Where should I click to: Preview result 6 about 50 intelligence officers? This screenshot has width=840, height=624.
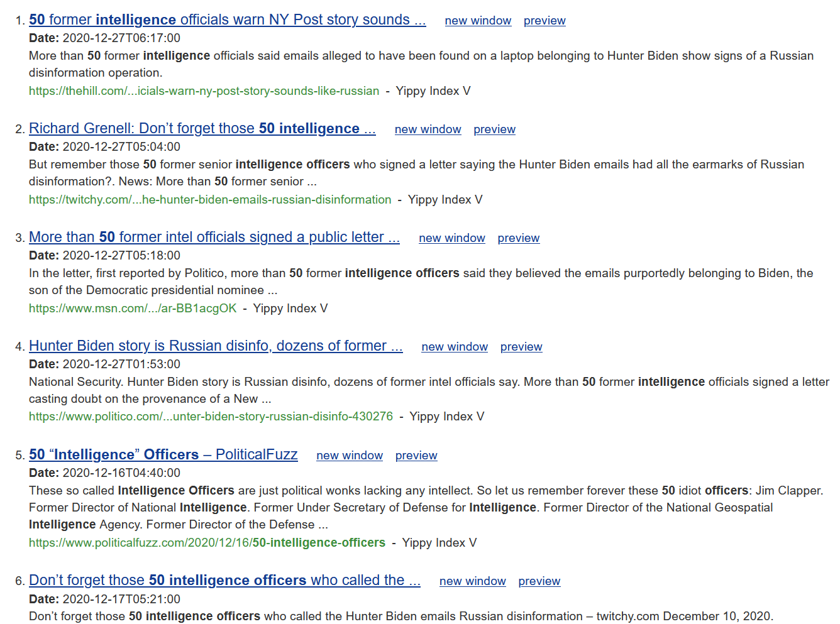tap(539, 581)
